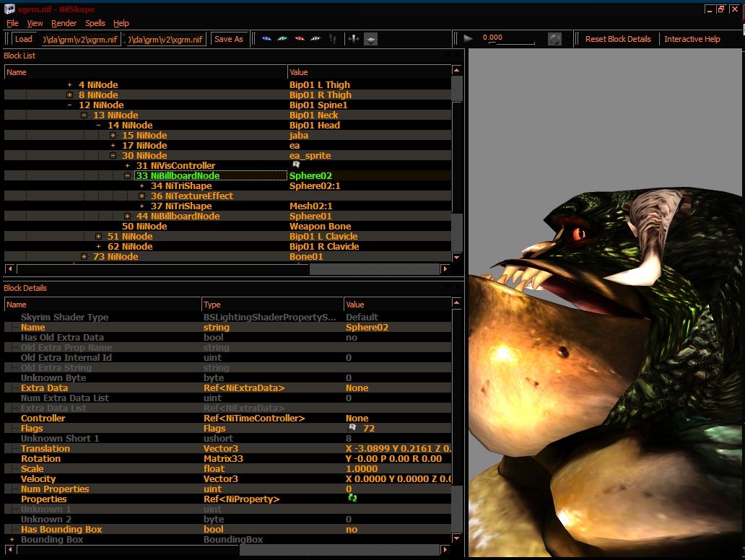Image resolution: width=745 pixels, height=560 pixels.
Task: Click the flag icon beside Flags value 72
Action: [x=352, y=427]
